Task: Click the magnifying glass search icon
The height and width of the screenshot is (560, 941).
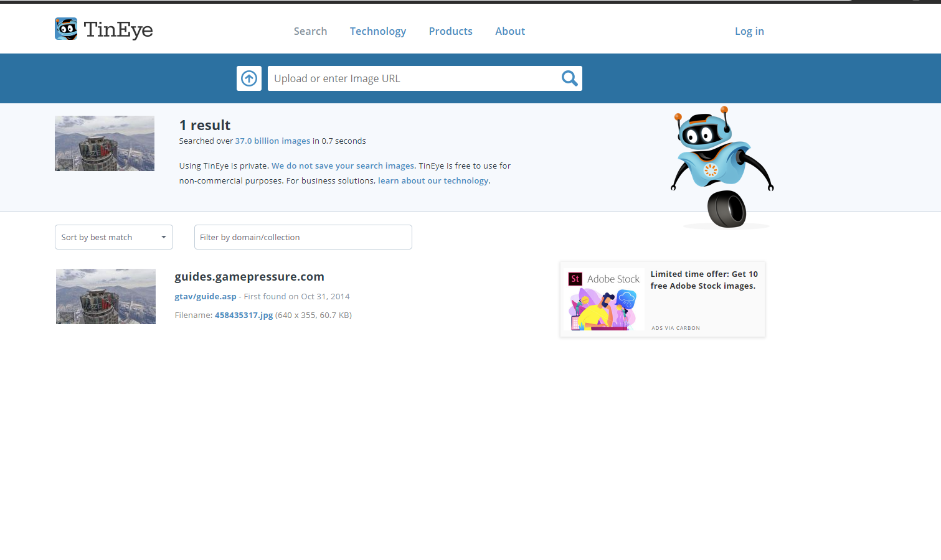Action: [x=569, y=78]
